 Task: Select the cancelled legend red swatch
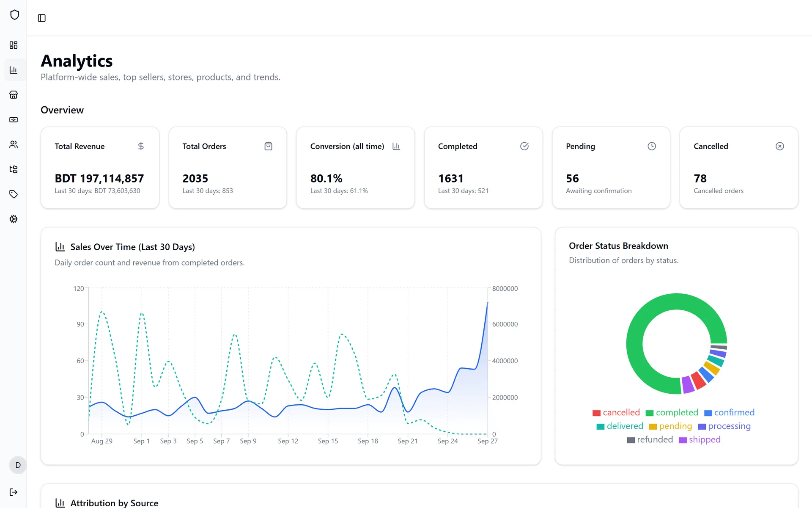[x=596, y=413]
